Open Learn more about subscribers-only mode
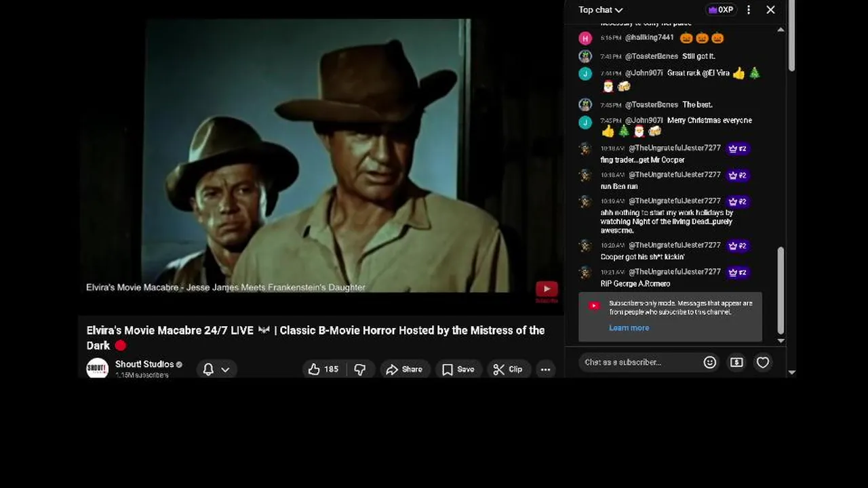Screen dimensions: 868x488 pos(629,328)
